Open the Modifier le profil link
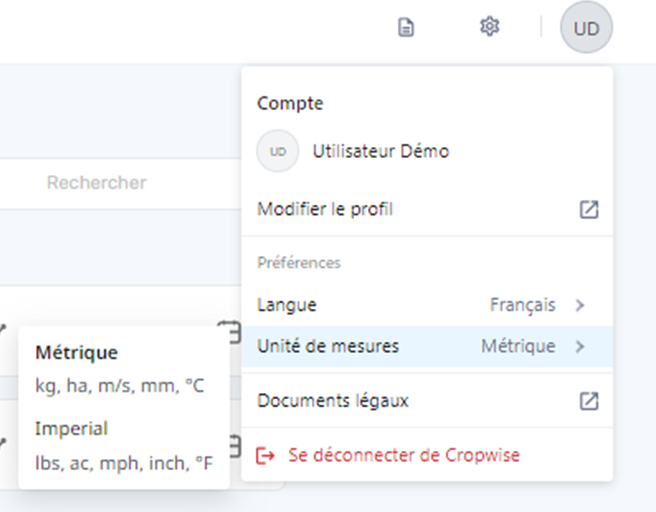The width and height of the screenshot is (656, 512). pyautogui.click(x=325, y=210)
